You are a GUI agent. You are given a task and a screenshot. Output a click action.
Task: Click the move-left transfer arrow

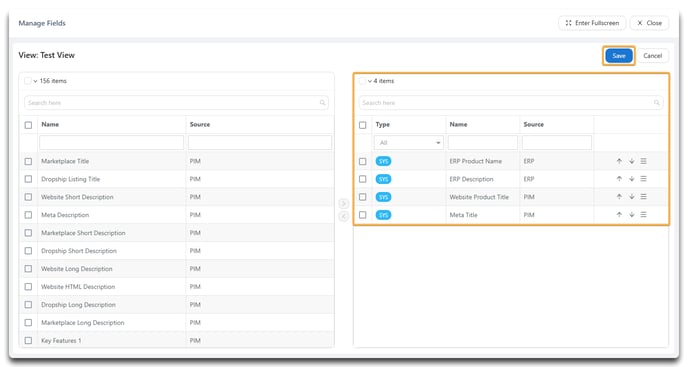pyautogui.click(x=344, y=216)
